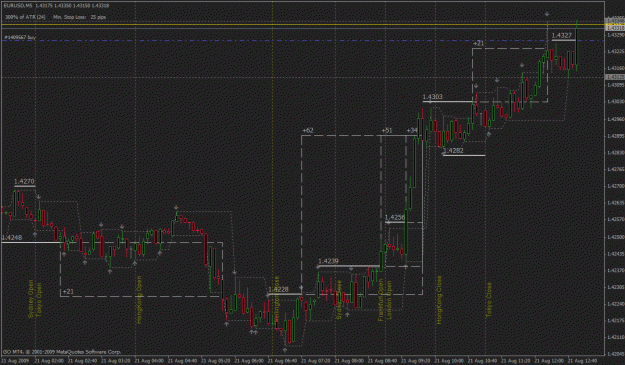Select the 1.4239 level label
Image resolution: width=625 pixels, height=365 pixels.
click(328, 261)
